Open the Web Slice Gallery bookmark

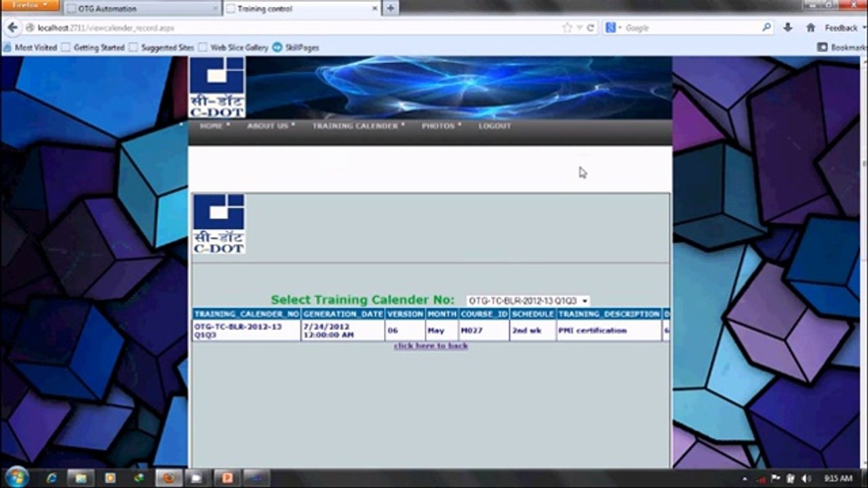point(233,47)
